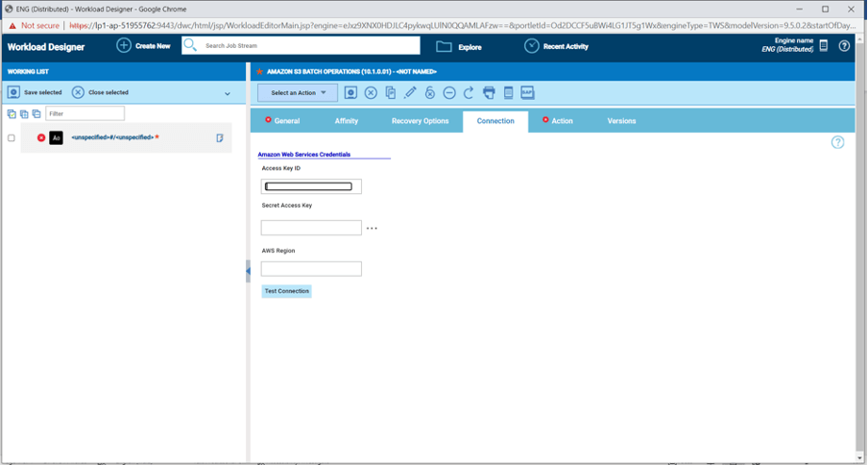Collapse the left panel splitter arrow

[x=248, y=271]
